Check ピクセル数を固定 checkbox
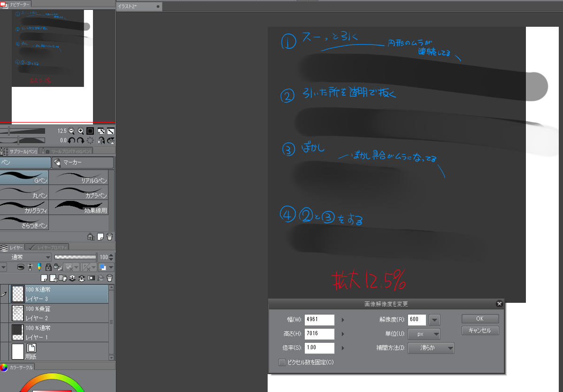563x392 pixels. [282, 362]
